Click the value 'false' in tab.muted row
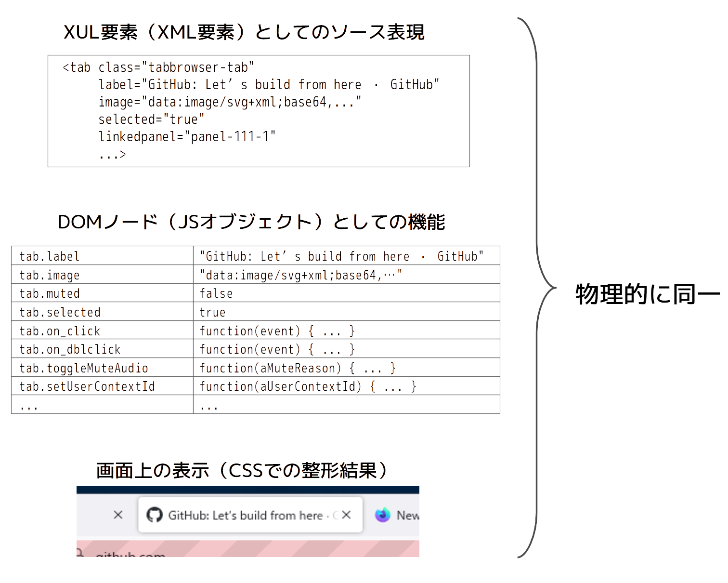The width and height of the screenshot is (728, 583). 216,293
